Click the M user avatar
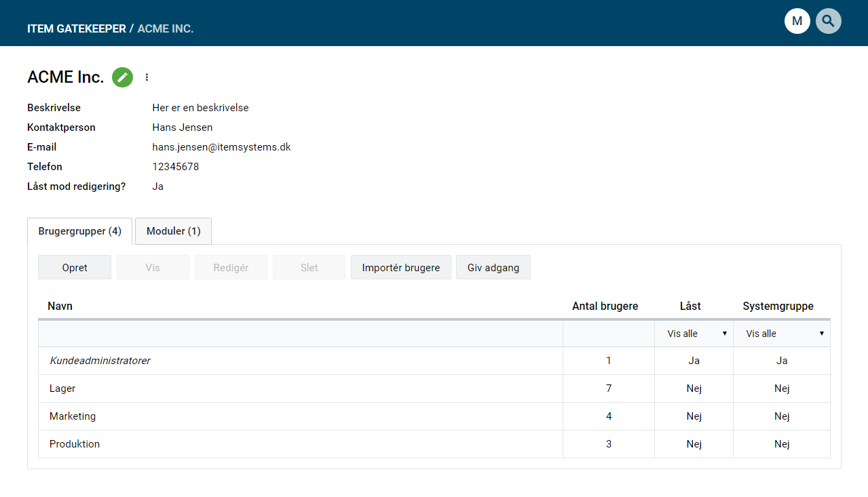The width and height of the screenshot is (868, 497). [x=797, y=21]
